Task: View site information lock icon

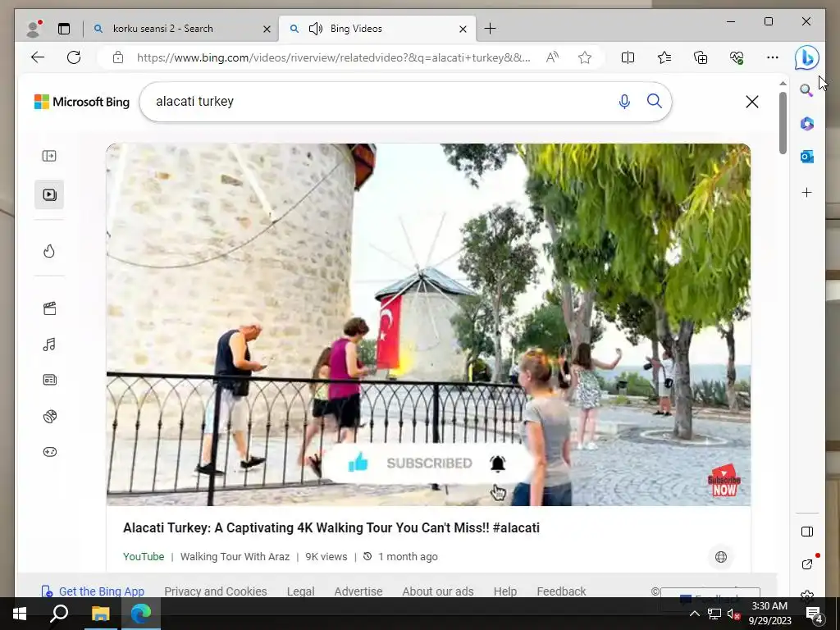Action: (x=118, y=57)
